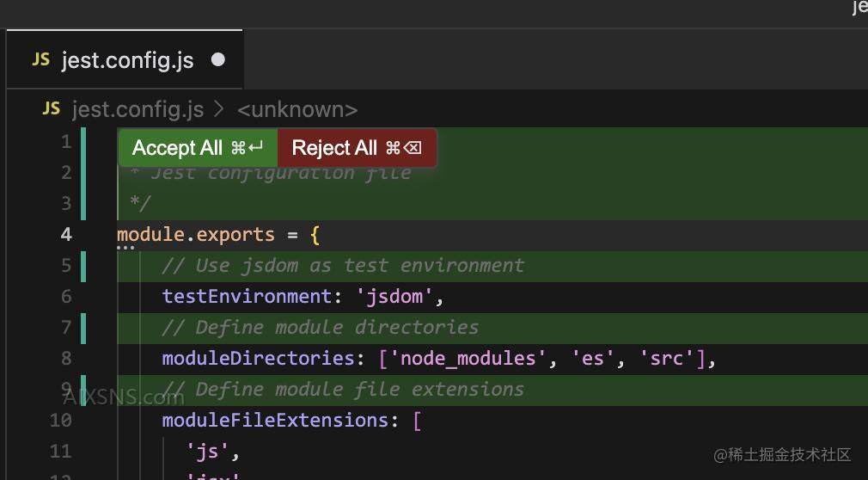Click the JS file icon in the tab

(x=40, y=60)
